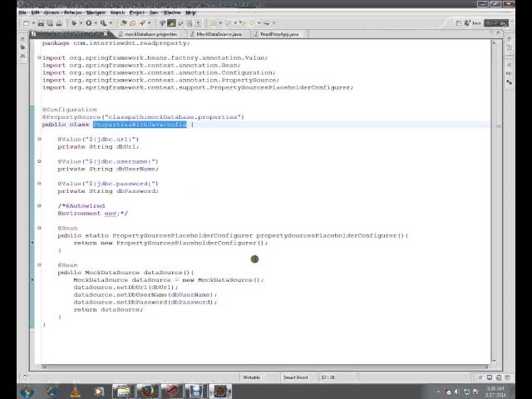Image resolution: width=532 pixels, height=399 pixels.
Task: Click the @Configuration annotation line
Action: tap(70, 110)
